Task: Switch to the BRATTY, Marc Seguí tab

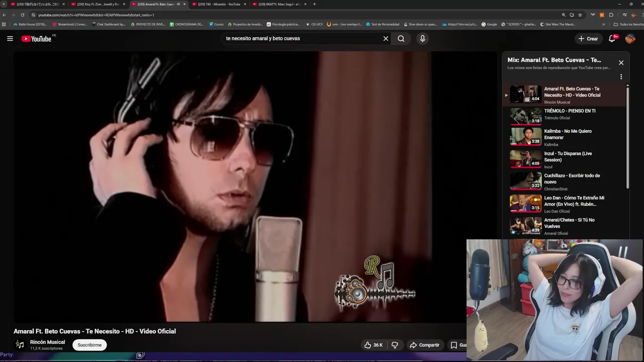Action: (x=279, y=4)
